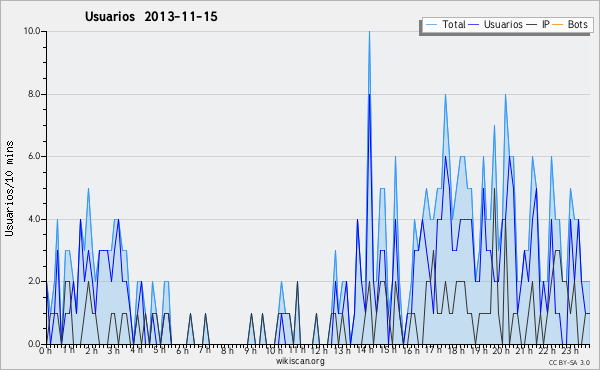Viewport: 600px width, 370px height.
Task: Click the '20 h' x-axis label
Action: point(502,351)
